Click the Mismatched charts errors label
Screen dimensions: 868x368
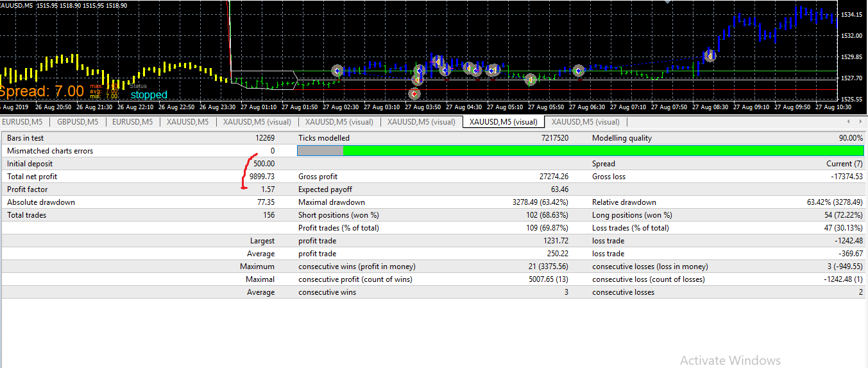tap(50, 151)
